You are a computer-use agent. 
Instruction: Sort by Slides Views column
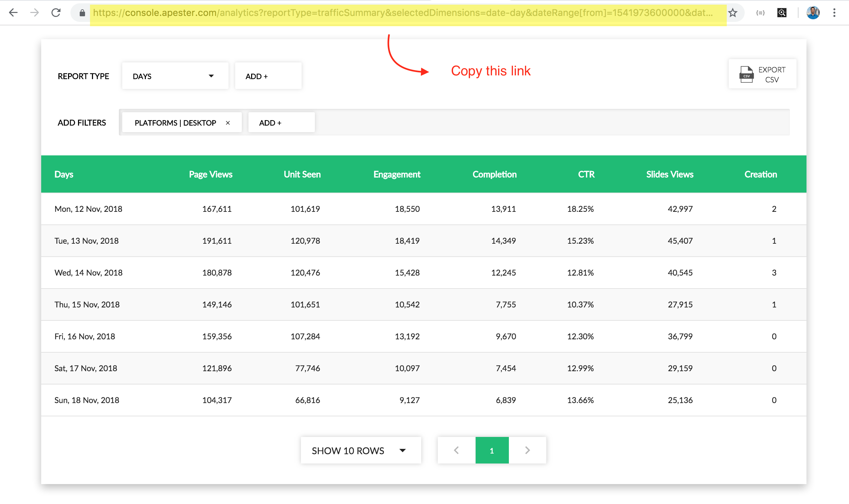pos(670,174)
